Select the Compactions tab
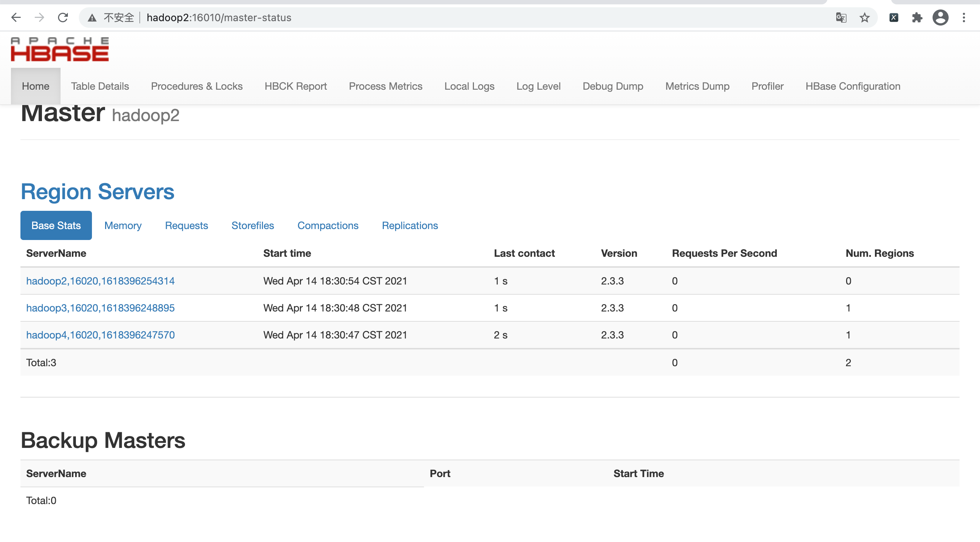Viewport: 980px width, 542px height. (x=328, y=225)
